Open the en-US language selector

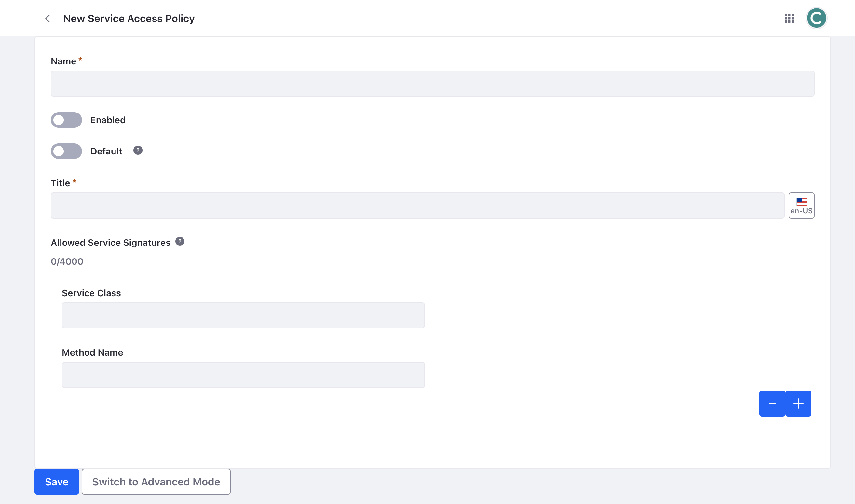(x=801, y=206)
